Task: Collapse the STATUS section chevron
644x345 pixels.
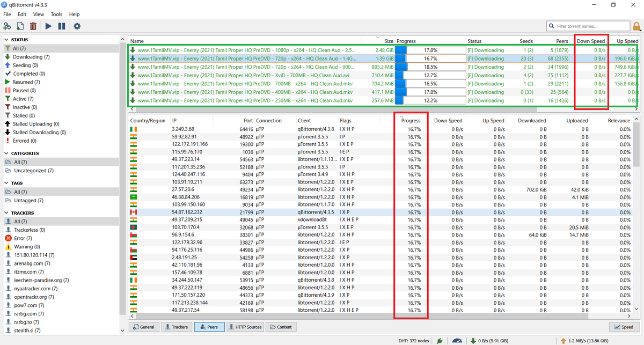Action: coord(6,40)
